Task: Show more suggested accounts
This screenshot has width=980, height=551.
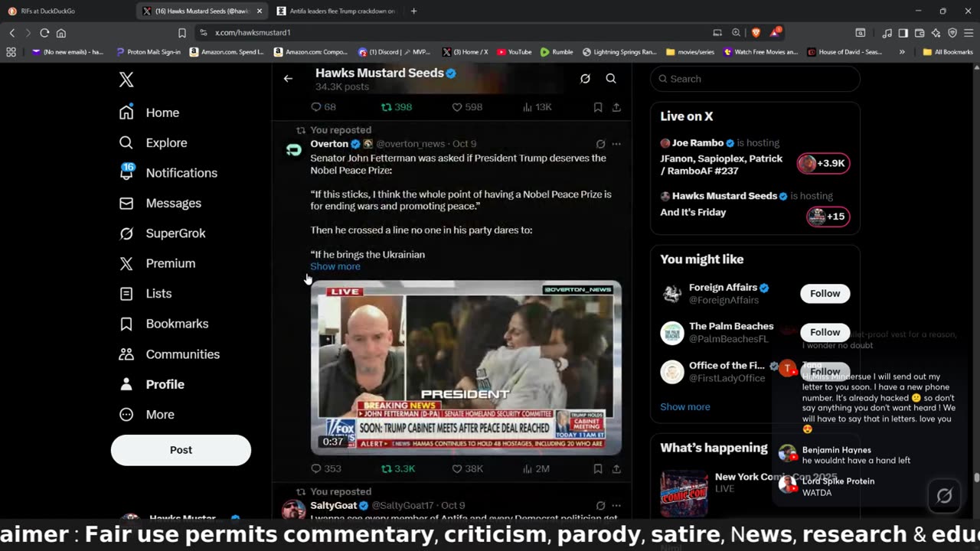Action: tap(684, 407)
